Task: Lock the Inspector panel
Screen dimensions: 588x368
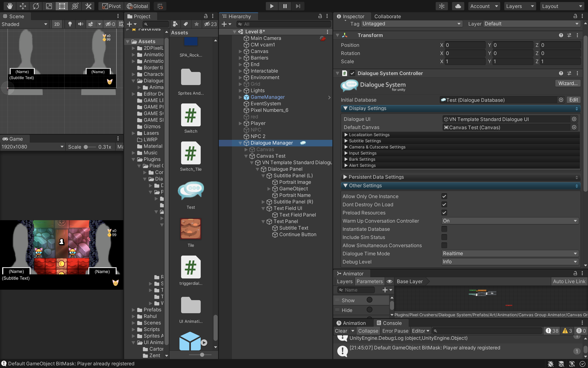Action: coord(575,16)
